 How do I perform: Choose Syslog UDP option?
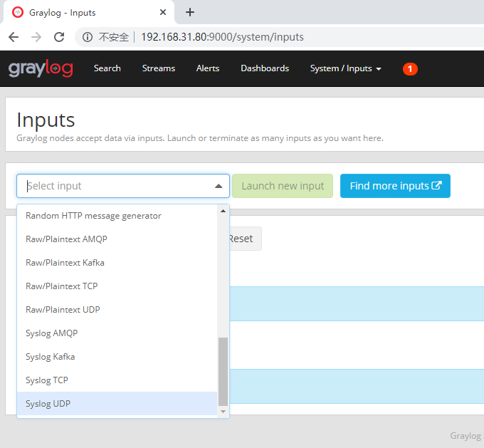117,404
